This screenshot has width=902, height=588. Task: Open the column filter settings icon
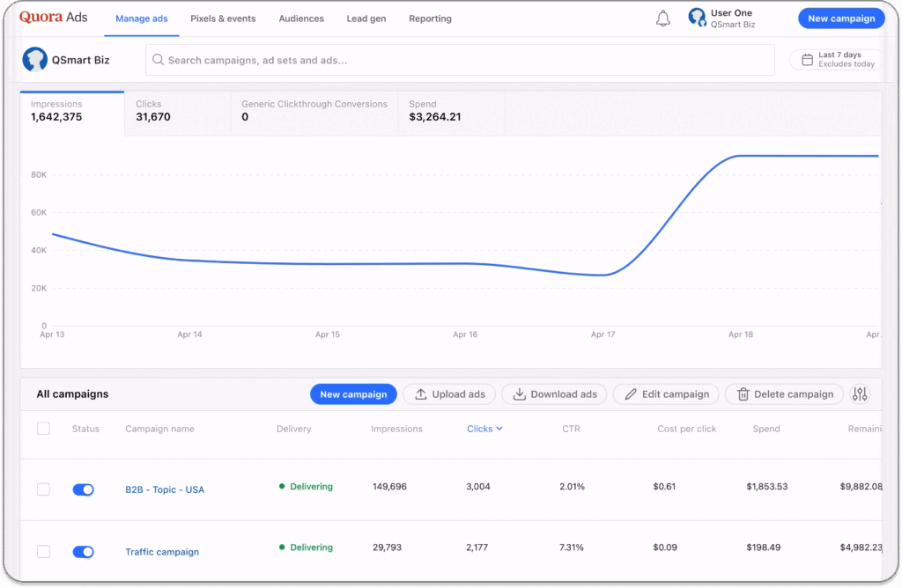pos(861,394)
